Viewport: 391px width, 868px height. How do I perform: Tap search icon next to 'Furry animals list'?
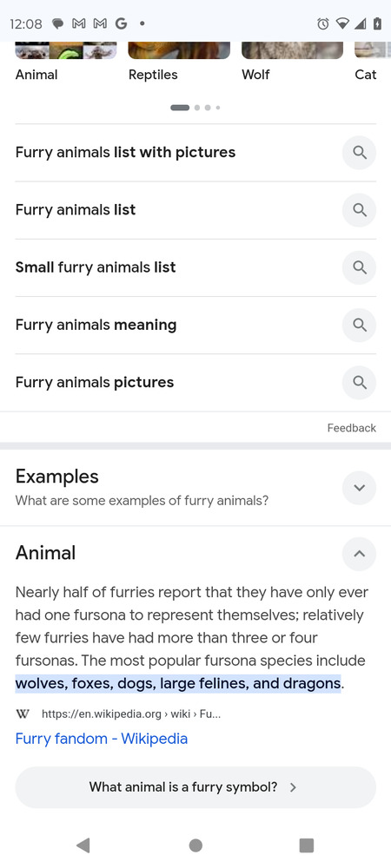[360, 210]
